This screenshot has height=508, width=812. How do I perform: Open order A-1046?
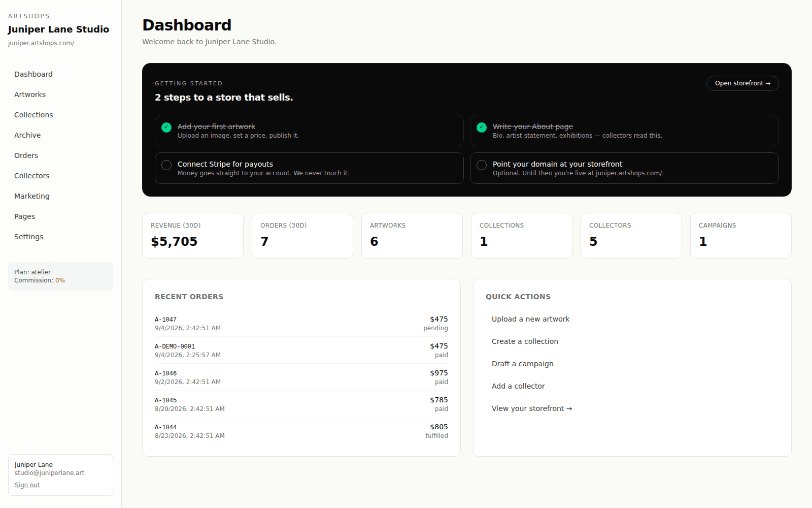click(301, 377)
